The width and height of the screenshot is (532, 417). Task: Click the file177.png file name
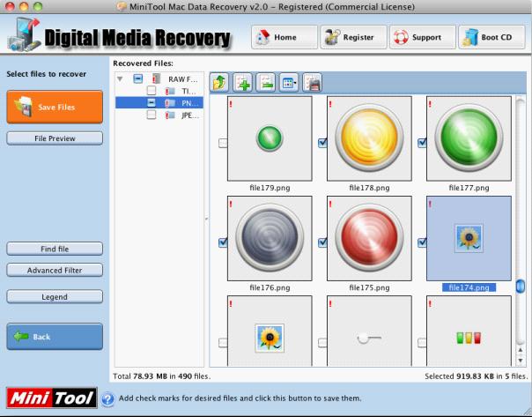[469, 188]
